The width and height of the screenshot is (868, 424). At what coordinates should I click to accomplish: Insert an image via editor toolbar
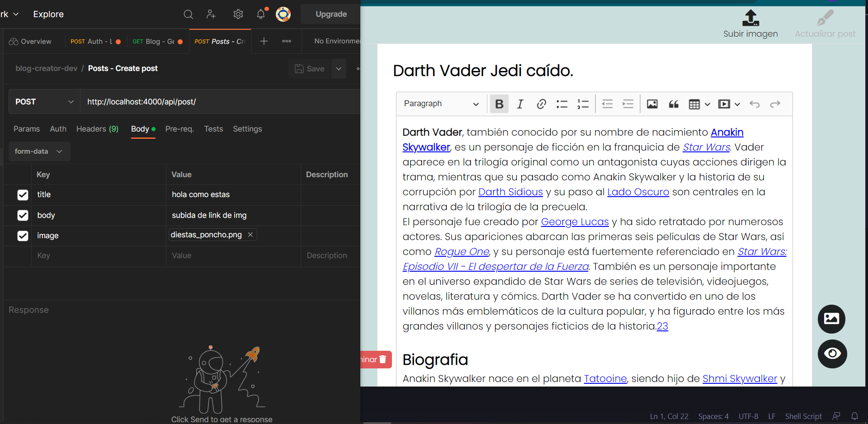(652, 104)
